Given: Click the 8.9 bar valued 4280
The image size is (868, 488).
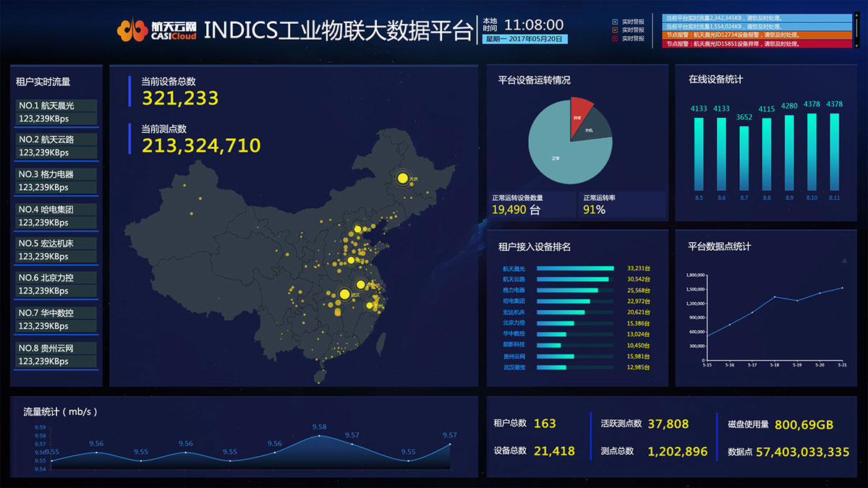Looking at the screenshot, I should (x=789, y=153).
